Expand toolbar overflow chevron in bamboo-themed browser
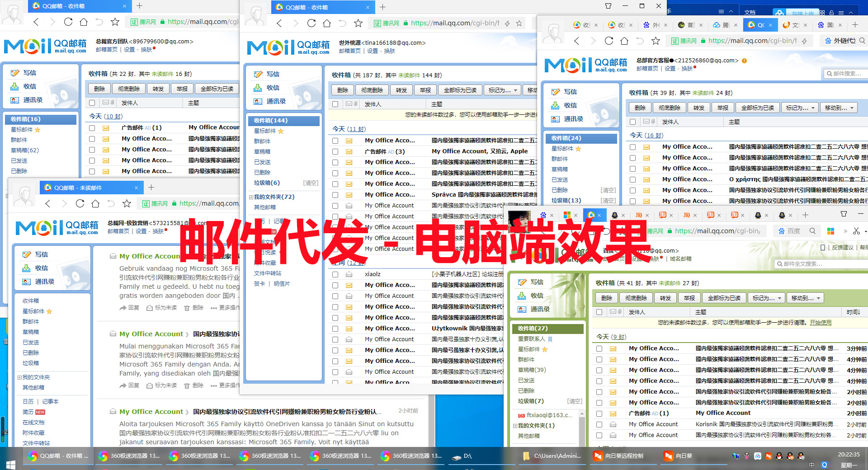868x470 pixels. coord(845,231)
